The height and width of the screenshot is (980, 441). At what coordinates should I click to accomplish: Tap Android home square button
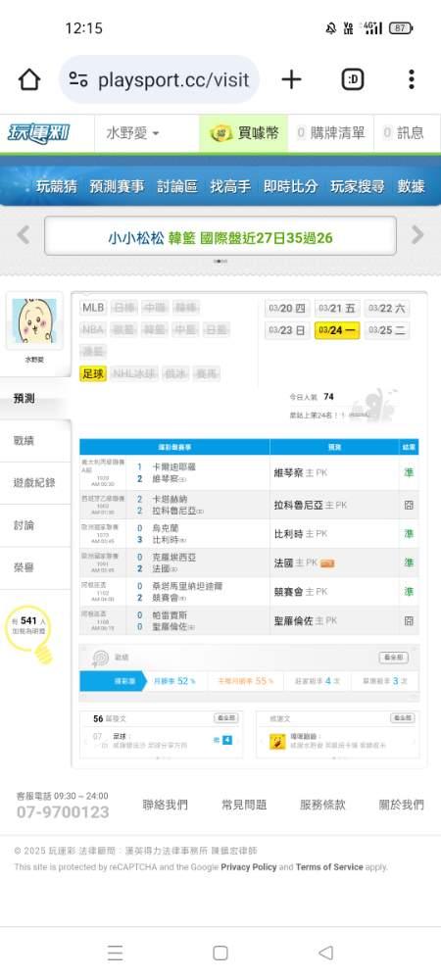(220, 953)
